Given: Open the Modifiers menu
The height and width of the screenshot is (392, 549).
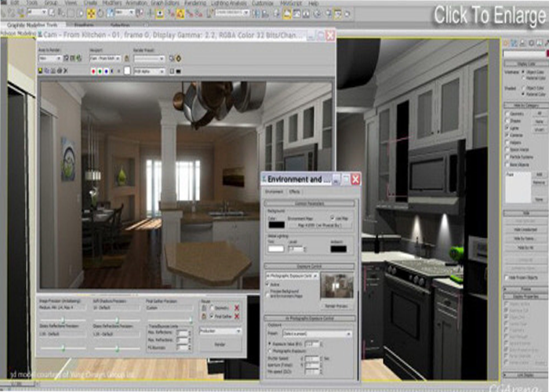Looking at the screenshot, I should pos(112,3).
